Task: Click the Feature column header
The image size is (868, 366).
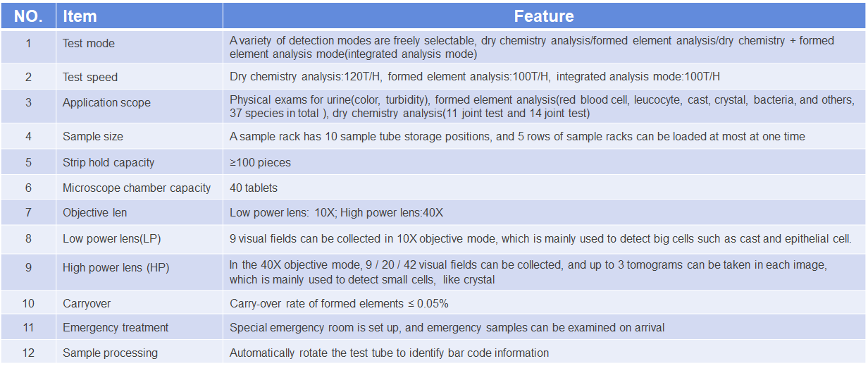Action: click(544, 16)
